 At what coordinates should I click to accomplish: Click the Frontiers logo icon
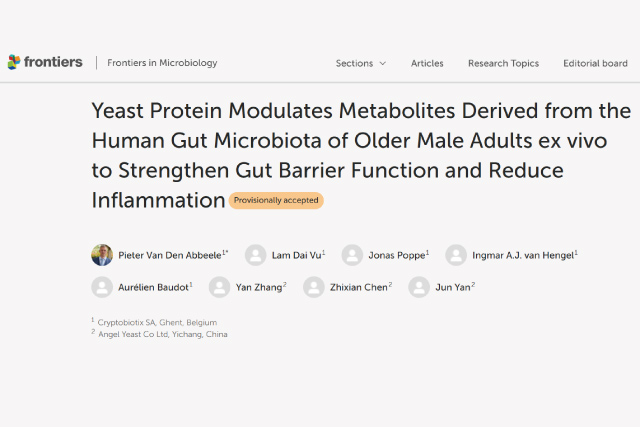pos(14,63)
